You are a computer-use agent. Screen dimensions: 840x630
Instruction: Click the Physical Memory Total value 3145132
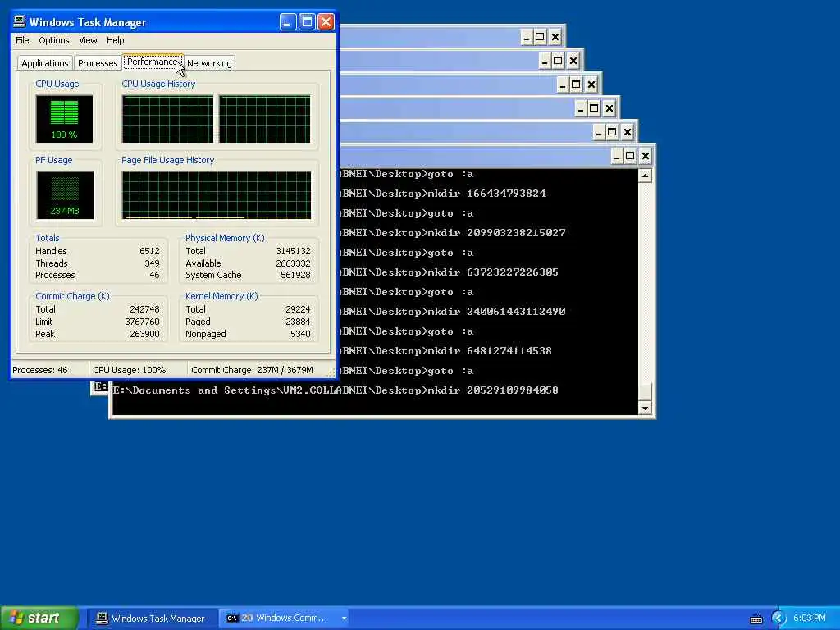tap(293, 251)
